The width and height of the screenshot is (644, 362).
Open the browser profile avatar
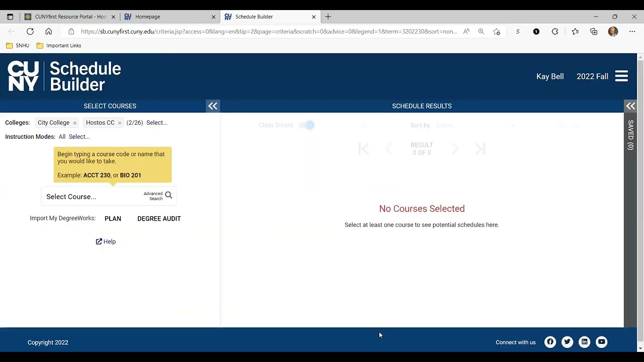[613, 32]
